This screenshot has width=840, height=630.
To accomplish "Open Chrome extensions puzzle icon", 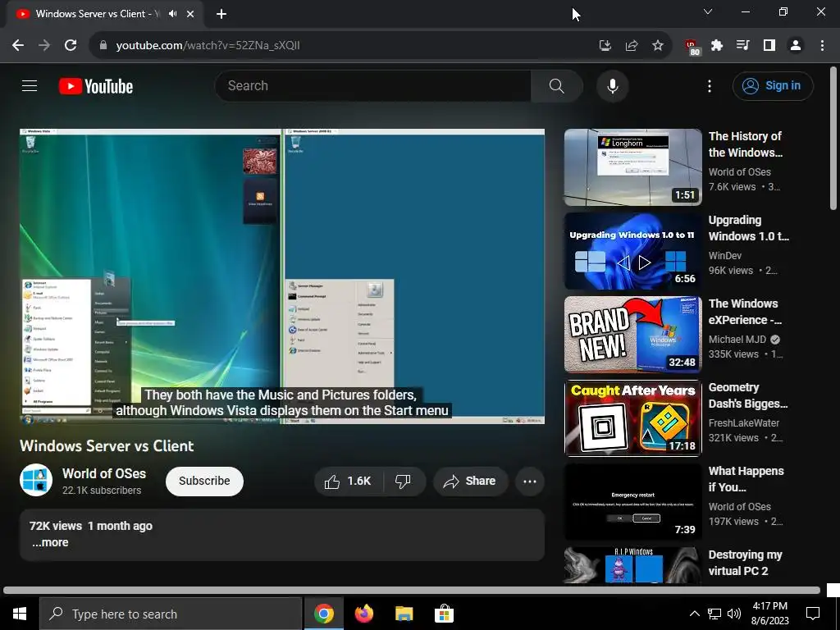I will click(x=717, y=46).
